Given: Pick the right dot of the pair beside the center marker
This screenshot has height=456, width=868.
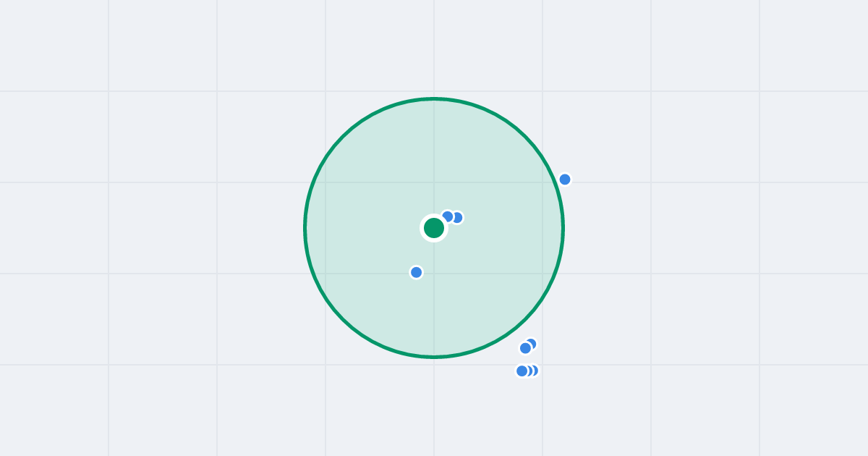Looking at the screenshot, I should 458,218.
